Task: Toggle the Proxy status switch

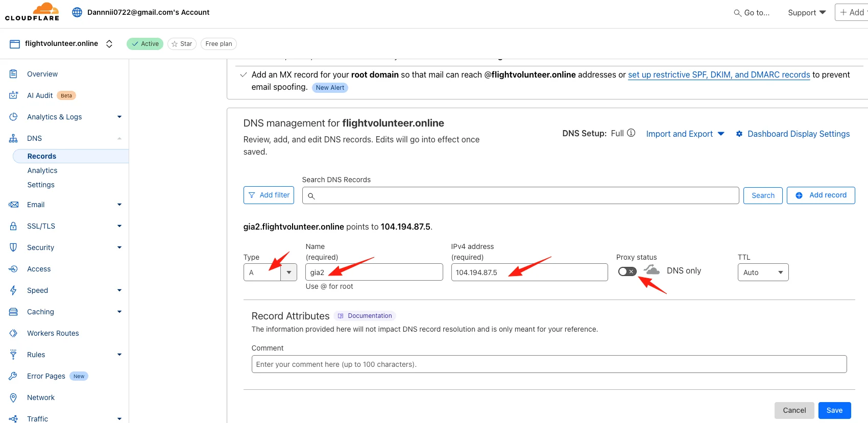Action: coord(627,271)
